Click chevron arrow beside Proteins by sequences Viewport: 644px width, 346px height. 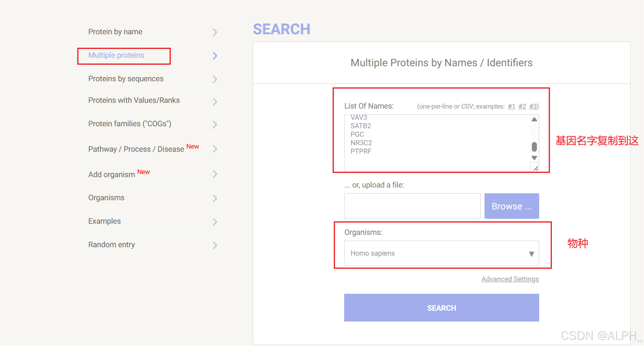[215, 79]
